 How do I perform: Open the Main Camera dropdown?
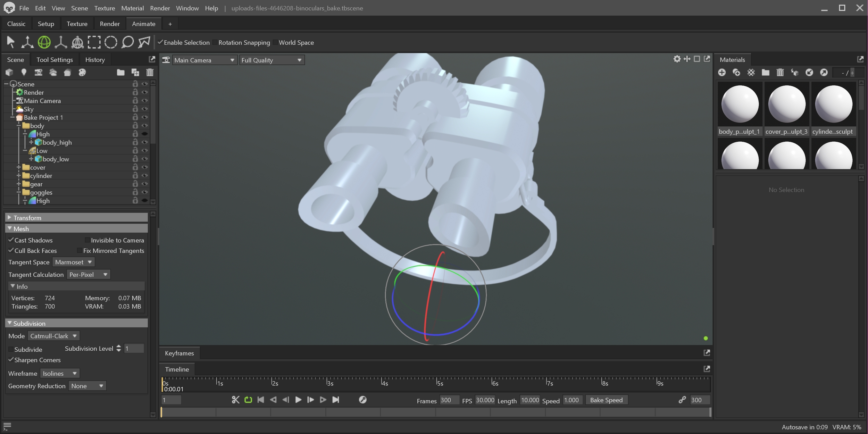coord(205,60)
